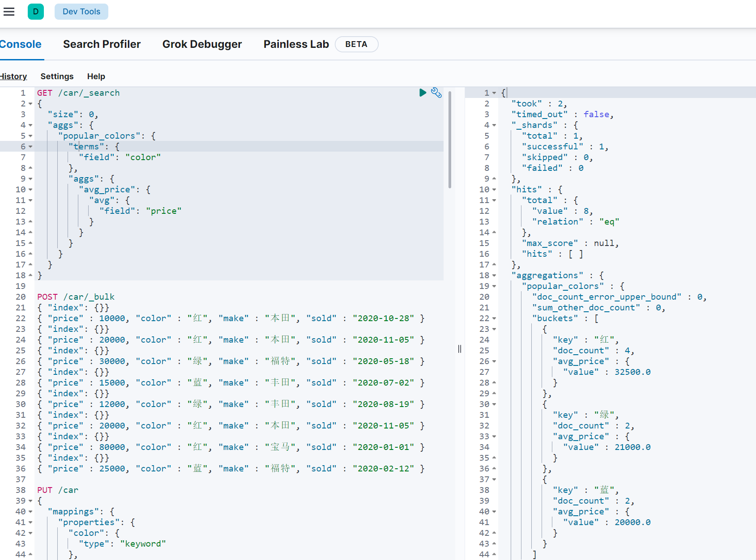The image size is (756, 560).
Task: Click the green D space avatar
Action: pos(36,12)
